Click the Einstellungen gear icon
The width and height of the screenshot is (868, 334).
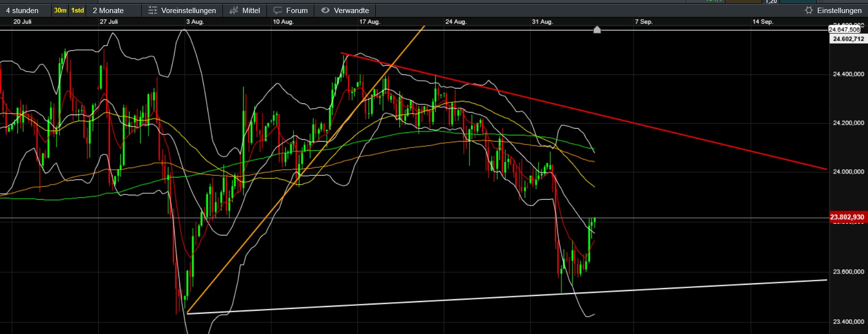(x=809, y=10)
